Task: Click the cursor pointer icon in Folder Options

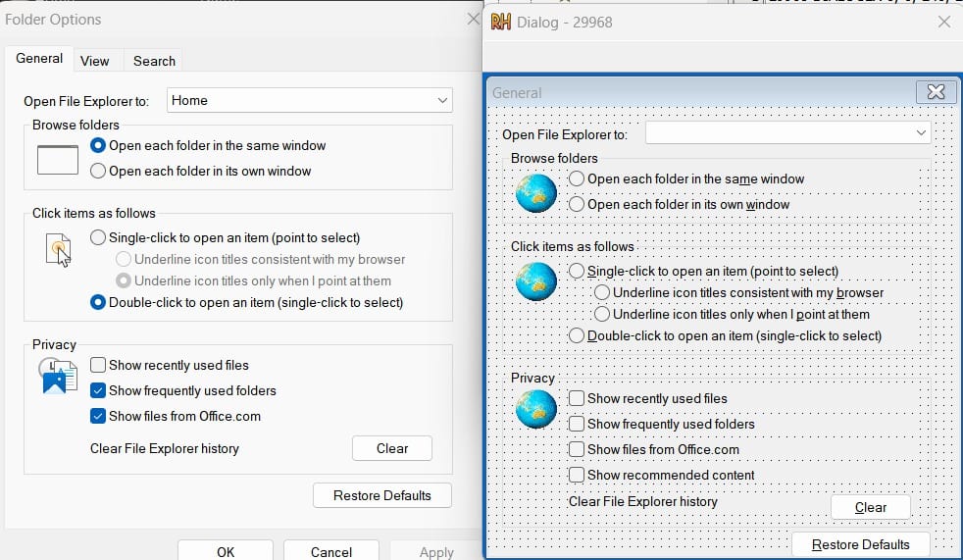Action: 58,250
